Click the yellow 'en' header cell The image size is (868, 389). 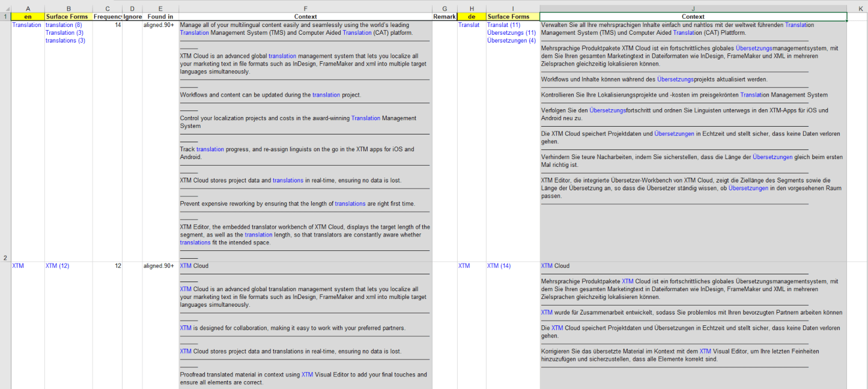(28, 17)
